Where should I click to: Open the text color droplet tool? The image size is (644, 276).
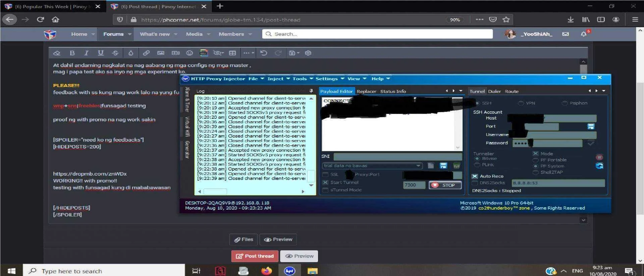tap(131, 53)
